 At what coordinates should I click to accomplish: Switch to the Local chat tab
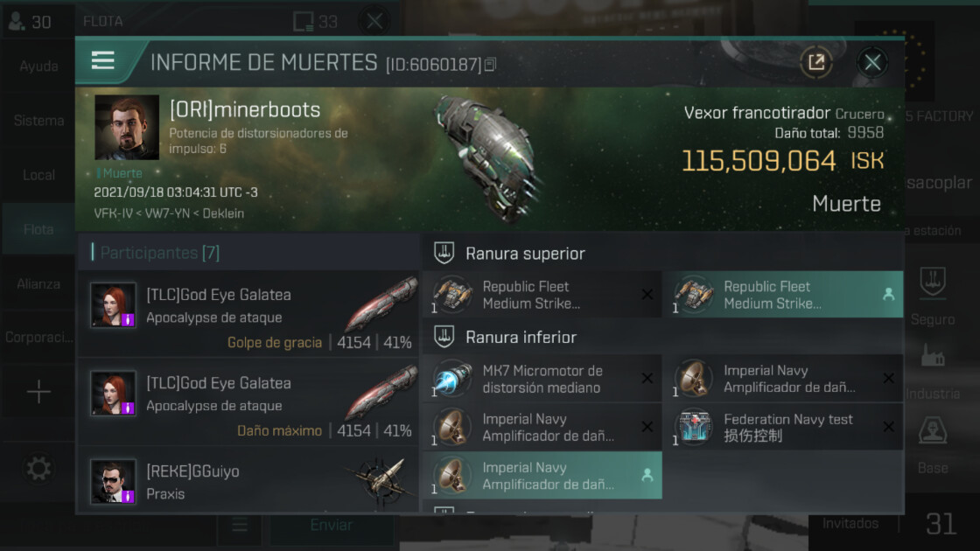[x=38, y=175]
